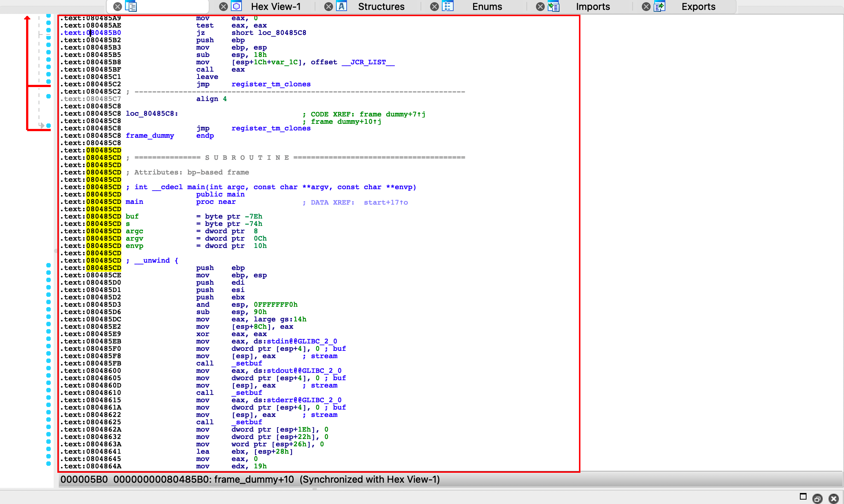Image resolution: width=844 pixels, height=504 pixels.
Task: Click the disassembly view tab icon
Action: [x=131, y=7]
